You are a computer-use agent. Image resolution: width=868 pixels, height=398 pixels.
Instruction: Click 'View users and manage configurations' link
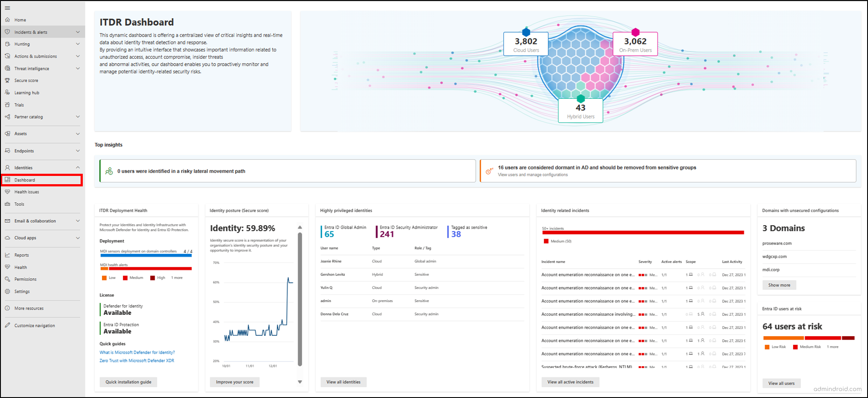click(x=532, y=175)
